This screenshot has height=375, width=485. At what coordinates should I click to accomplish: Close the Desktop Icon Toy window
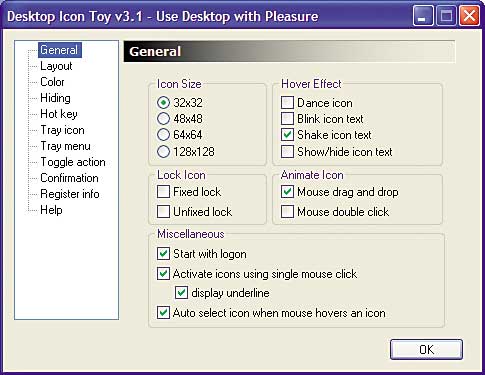pos(469,16)
